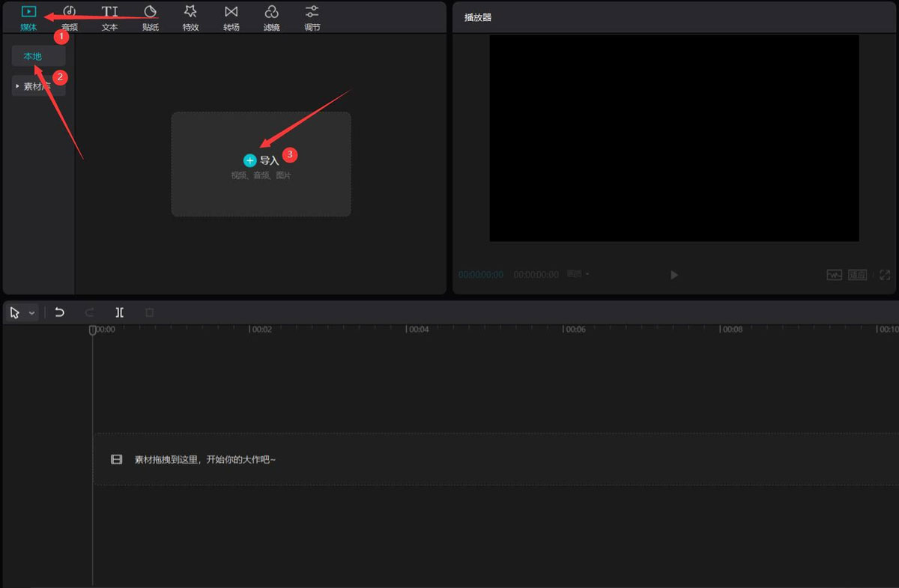Select the split clip tool
This screenshot has height=588, width=899.
pos(119,312)
